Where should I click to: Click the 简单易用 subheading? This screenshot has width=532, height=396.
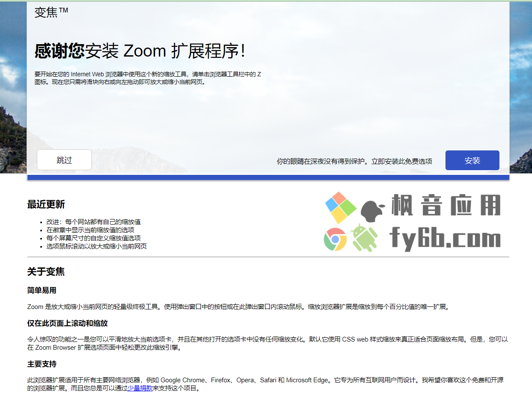[42, 291]
